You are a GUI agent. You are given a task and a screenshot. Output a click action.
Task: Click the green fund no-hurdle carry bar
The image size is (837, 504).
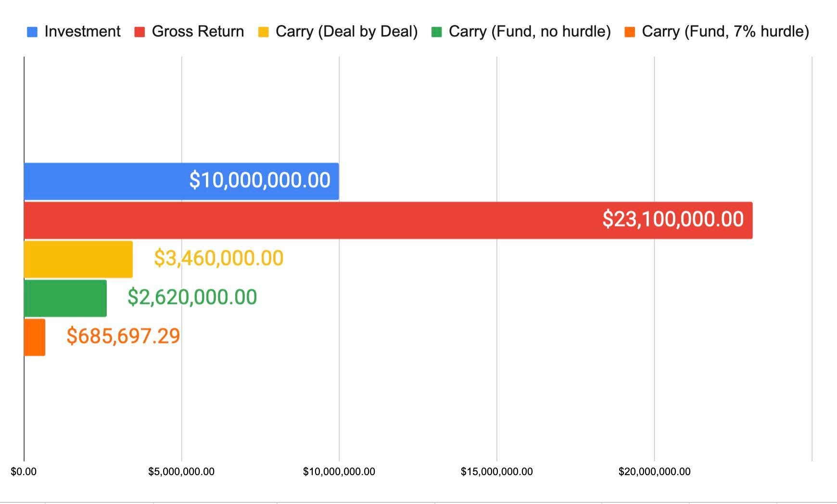pyautogui.click(x=65, y=298)
